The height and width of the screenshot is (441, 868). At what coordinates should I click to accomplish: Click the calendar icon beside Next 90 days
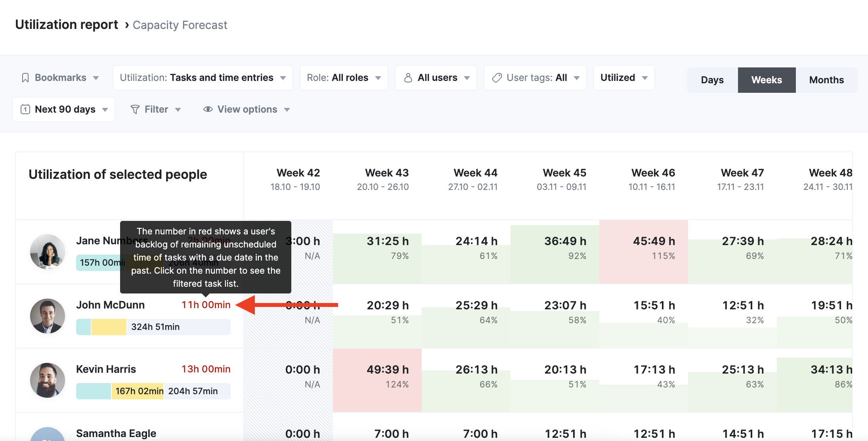[x=25, y=109]
